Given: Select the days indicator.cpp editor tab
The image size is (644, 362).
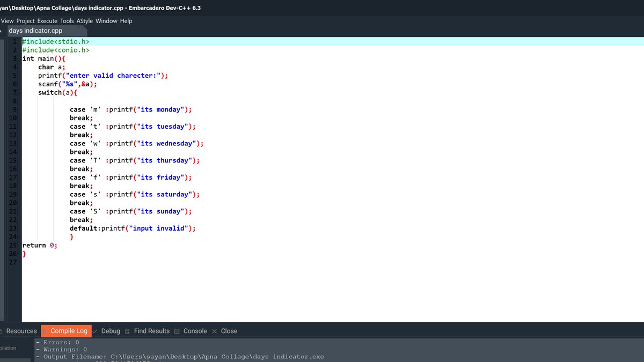Looking at the screenshot, I should (x=35, y=31).
